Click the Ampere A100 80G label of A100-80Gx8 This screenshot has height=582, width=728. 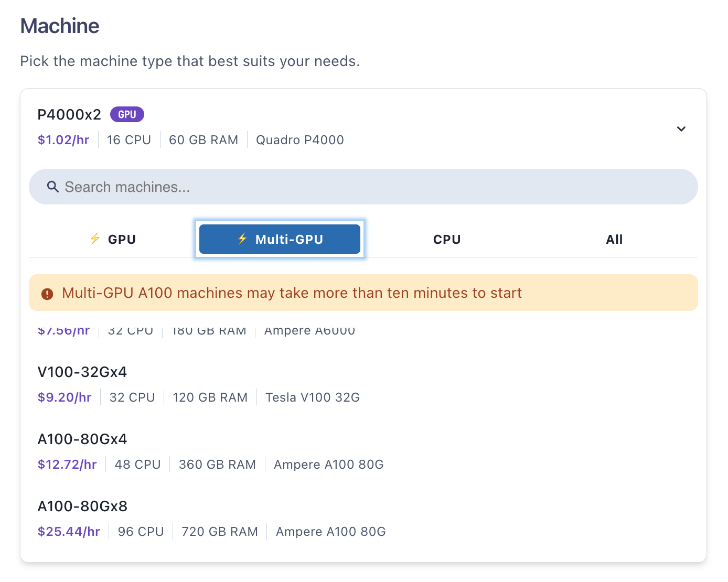coord(331,532)
